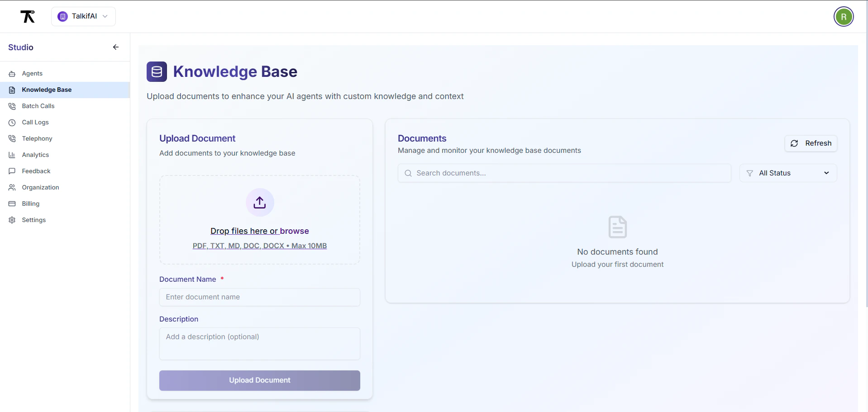Click the Batch Calls phone icon
The image size is (868, 412).
(12, 106)
